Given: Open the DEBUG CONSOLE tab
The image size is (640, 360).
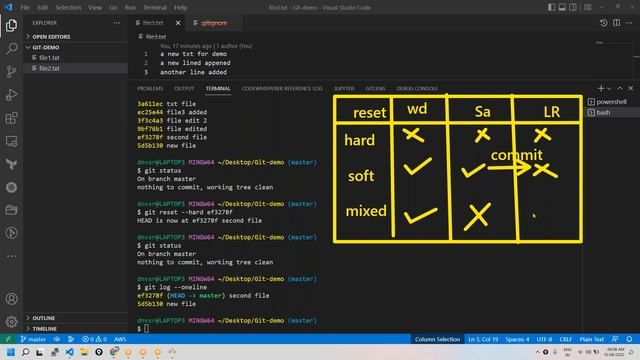Looking at the screenshot, I should [417, 89].
